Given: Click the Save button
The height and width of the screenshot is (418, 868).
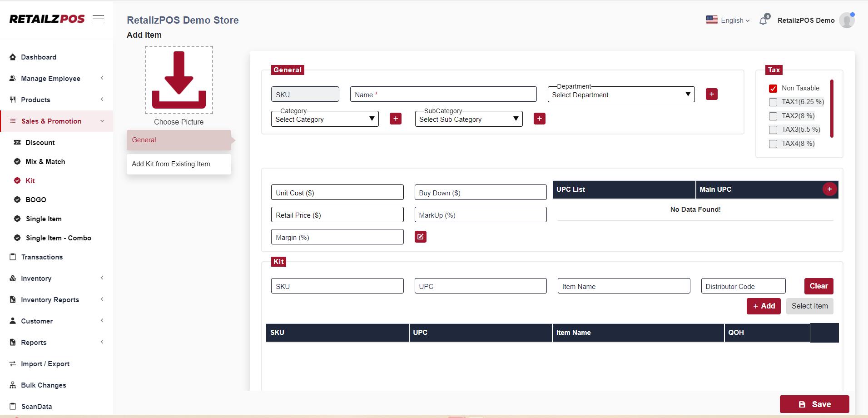Looking at the screenshot, I should pos(814,404).
